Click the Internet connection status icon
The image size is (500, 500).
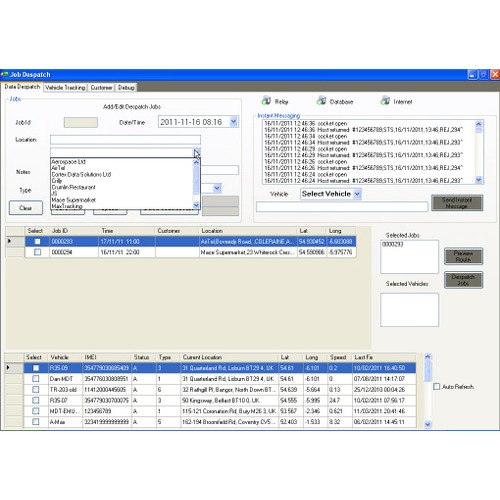point(385,100)
